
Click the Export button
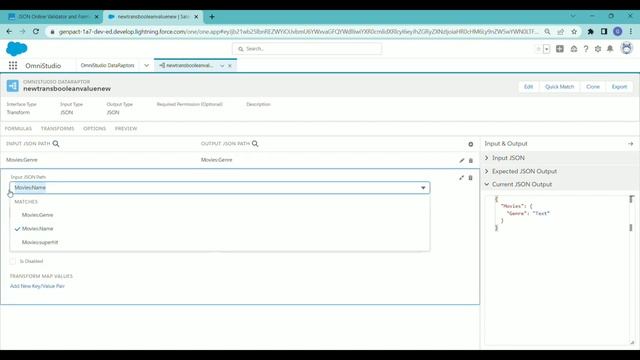pyautogui.click(x=619, y=87)
